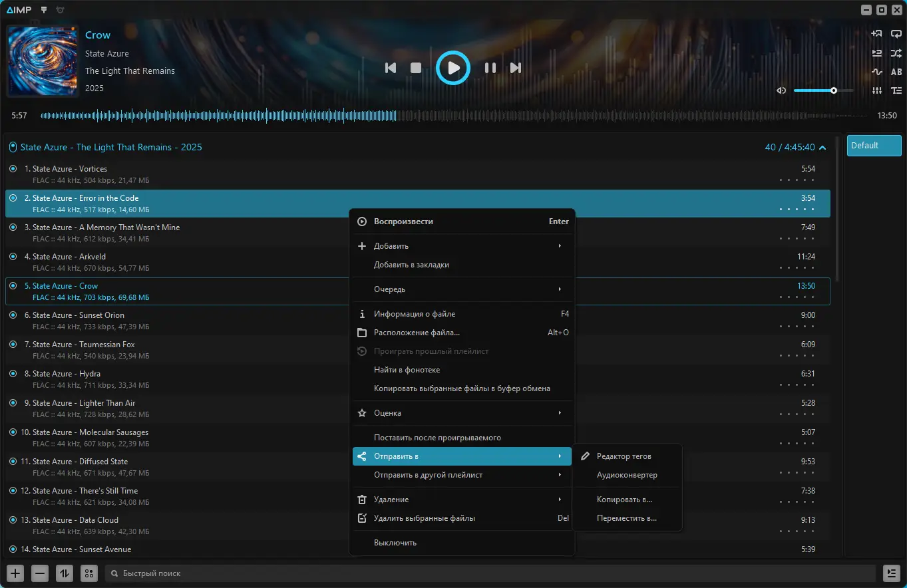Screen dimensions: 907x588
Task: Open the sort arrows button
Action: [65, 573]
